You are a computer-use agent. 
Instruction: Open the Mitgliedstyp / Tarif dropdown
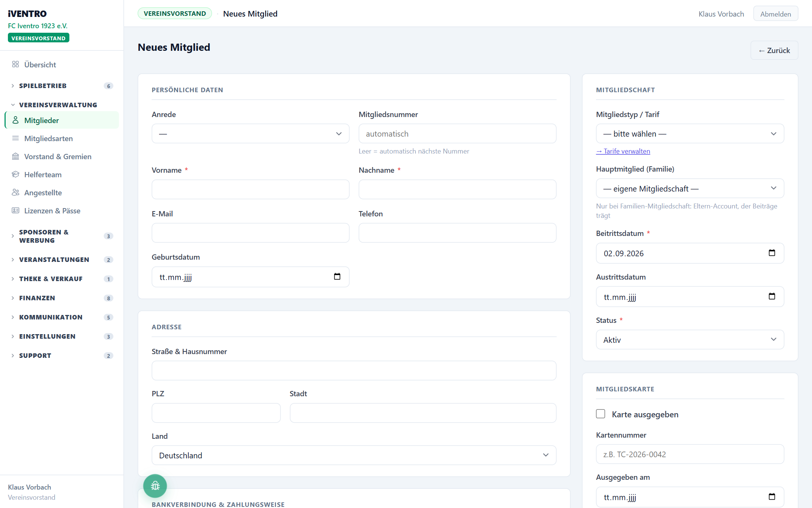coord(690,134)
